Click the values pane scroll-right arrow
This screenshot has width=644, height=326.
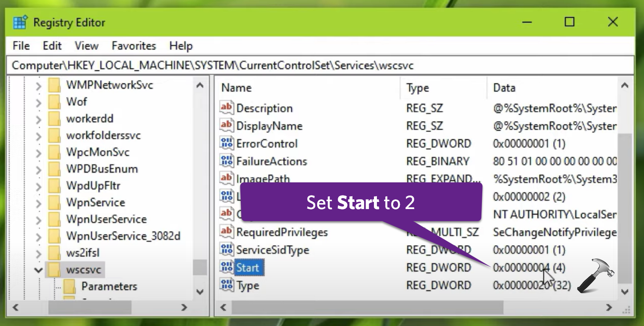tap(609, 308)
